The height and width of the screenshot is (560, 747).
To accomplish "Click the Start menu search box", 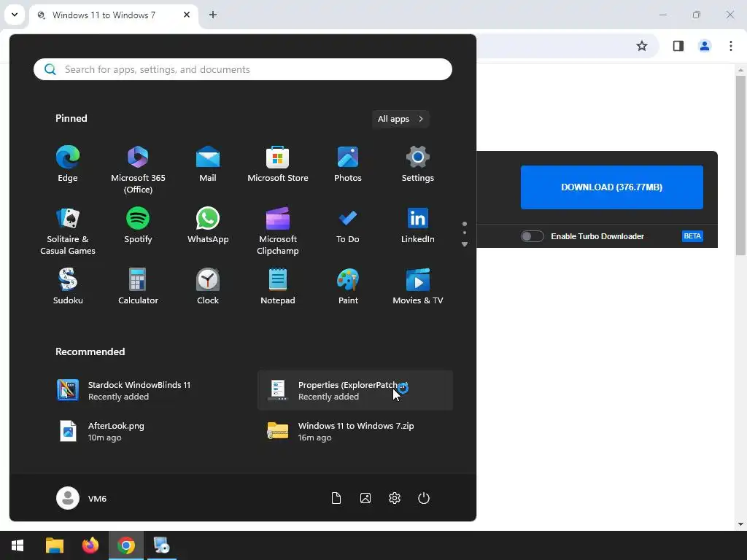I will click(x=243, y=69).
